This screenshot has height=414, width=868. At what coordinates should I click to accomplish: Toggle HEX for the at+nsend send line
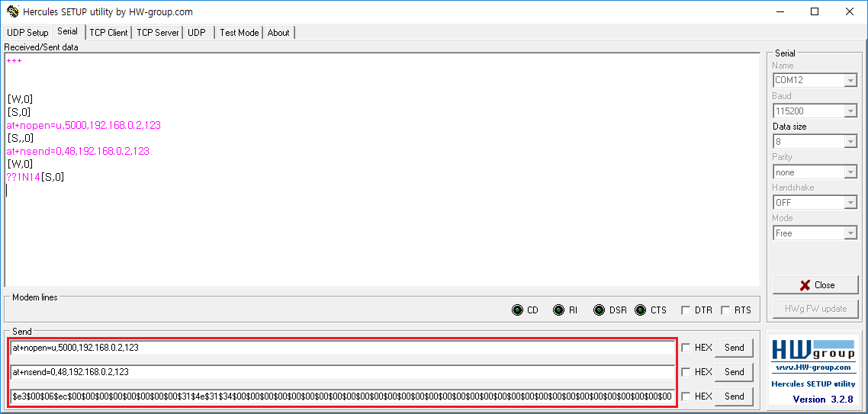pyautogui.click(x=686, y=372)
